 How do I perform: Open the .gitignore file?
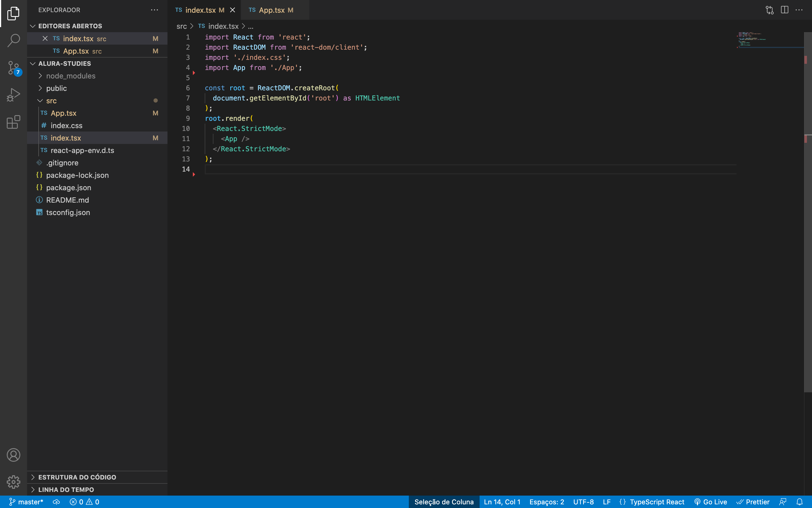97,163
